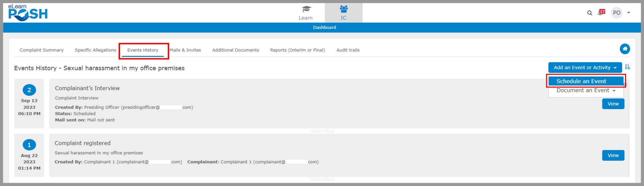
Task: Open notifications bell with 17 badge
Action: (x=601, y=13)
